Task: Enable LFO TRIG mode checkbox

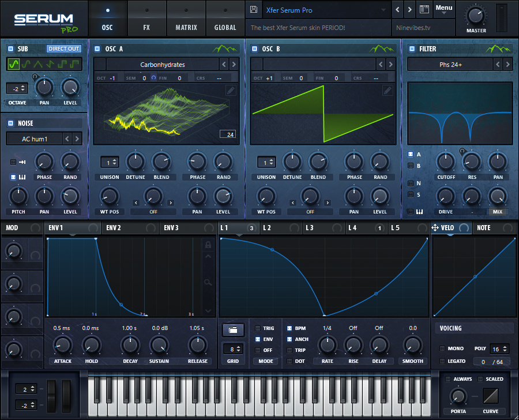Action: click(258, 328)
